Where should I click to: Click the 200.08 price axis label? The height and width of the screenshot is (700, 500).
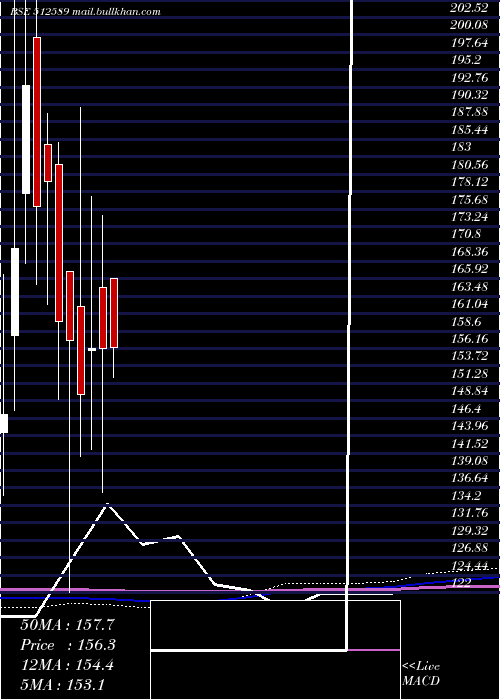coord(469,25)
